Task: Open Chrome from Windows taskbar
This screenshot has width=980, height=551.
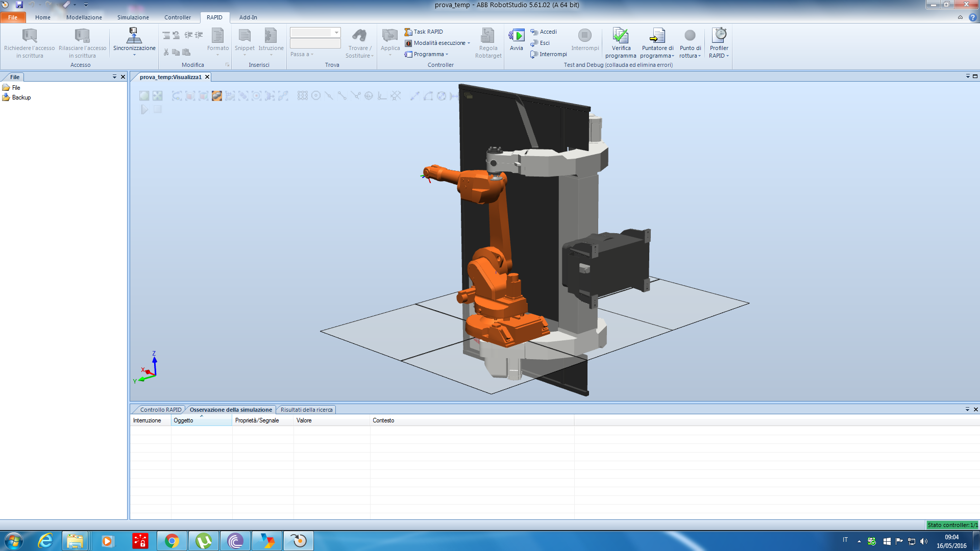Action: coord(172,541)
